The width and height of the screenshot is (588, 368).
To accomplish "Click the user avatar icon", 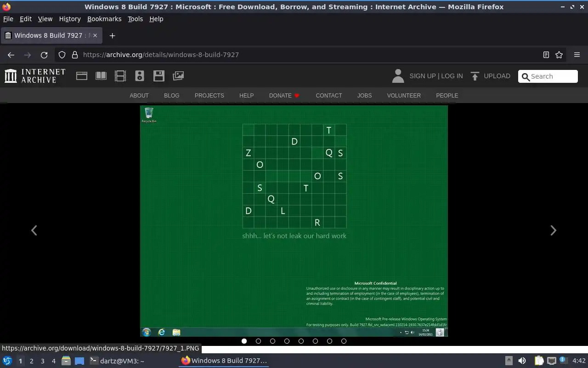I will coord(398,76).
